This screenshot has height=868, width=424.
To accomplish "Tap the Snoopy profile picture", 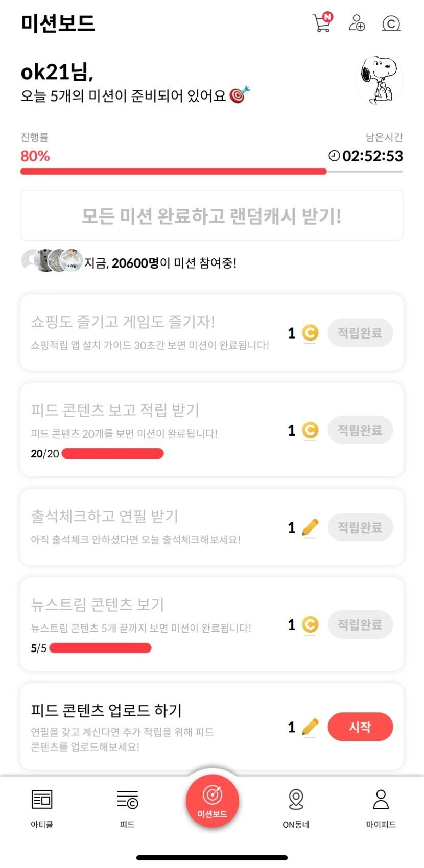I will tap(379, 80).
